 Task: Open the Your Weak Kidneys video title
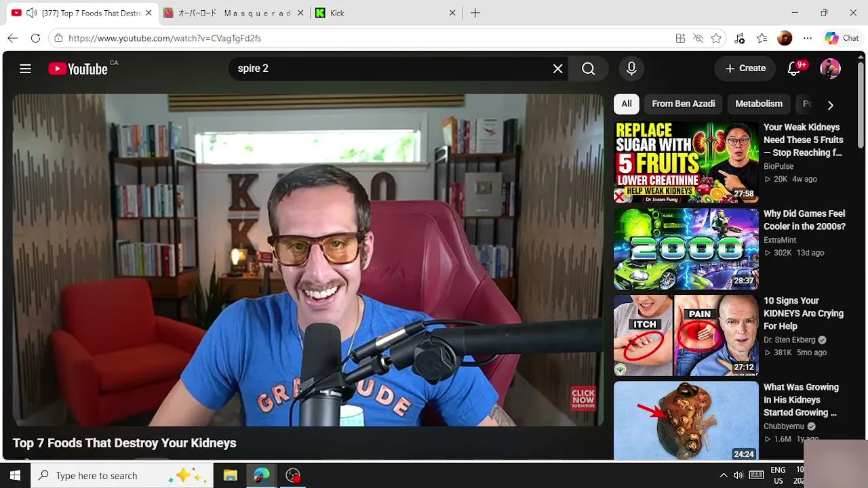[804, 140]
